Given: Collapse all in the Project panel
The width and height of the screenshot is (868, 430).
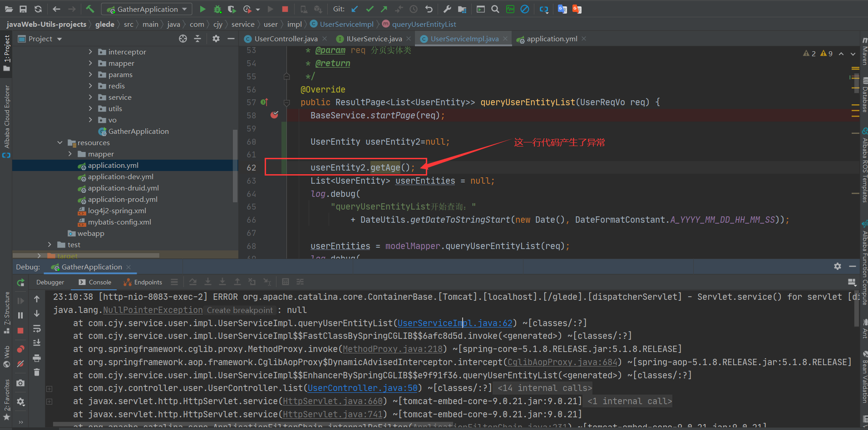Looking at the screenshot, I should click(x=197, y=39).
